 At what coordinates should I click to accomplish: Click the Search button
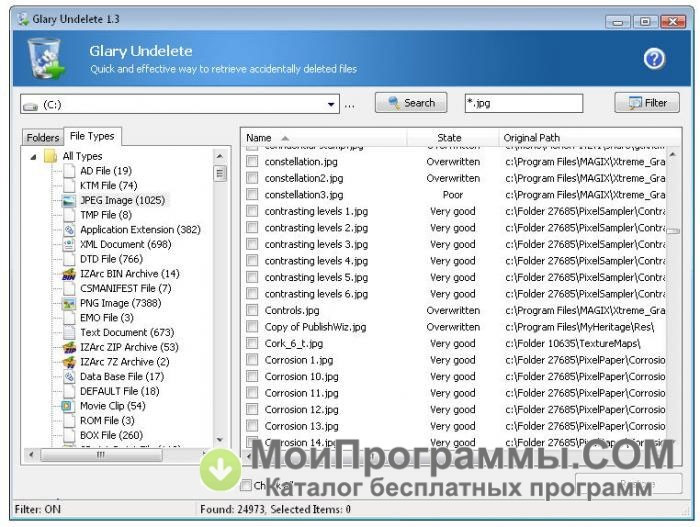click(411, 103)
